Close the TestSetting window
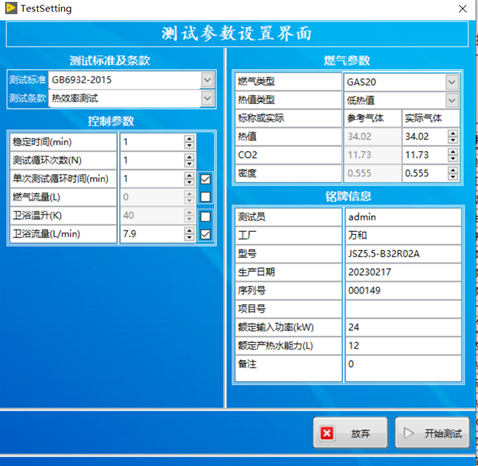478x466 pixels. (x=462, y=9)
